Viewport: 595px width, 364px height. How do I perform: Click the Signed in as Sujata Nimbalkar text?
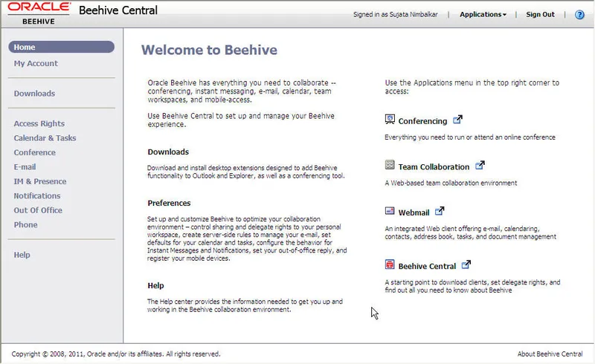(x=396, y=14)
